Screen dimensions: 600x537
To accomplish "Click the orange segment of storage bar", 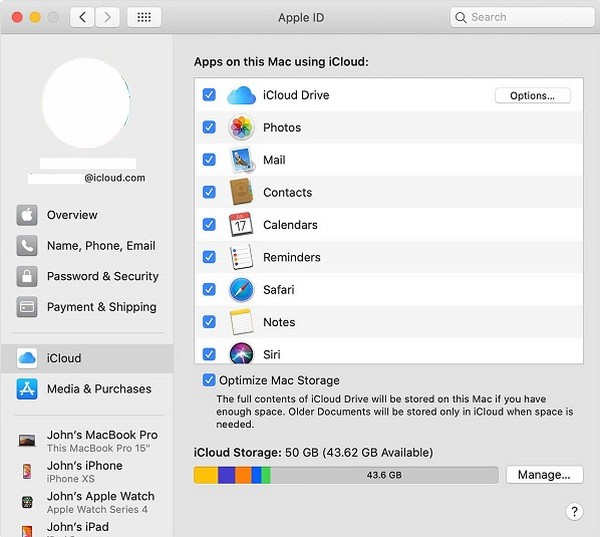I will [x=243, y=475].
